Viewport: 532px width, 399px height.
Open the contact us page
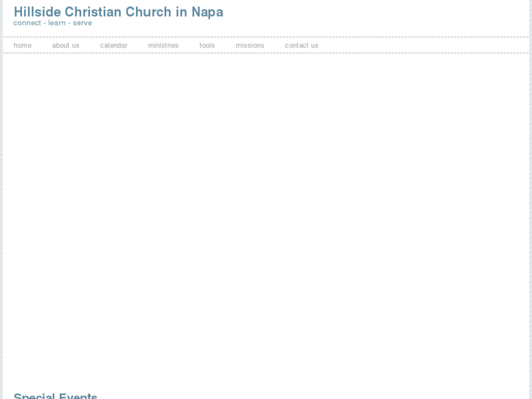(301, 45)
